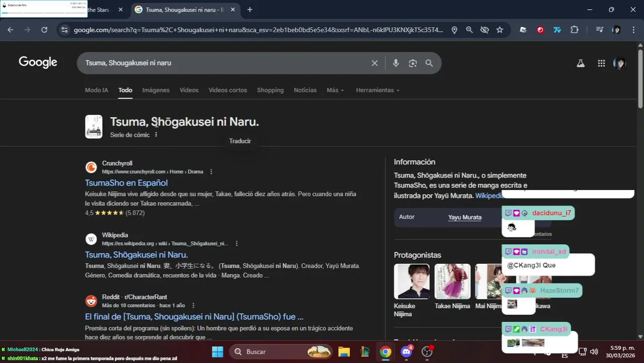
Task: Open the Takae Niijima character thumbnail
Action: [x=453, y=281]
